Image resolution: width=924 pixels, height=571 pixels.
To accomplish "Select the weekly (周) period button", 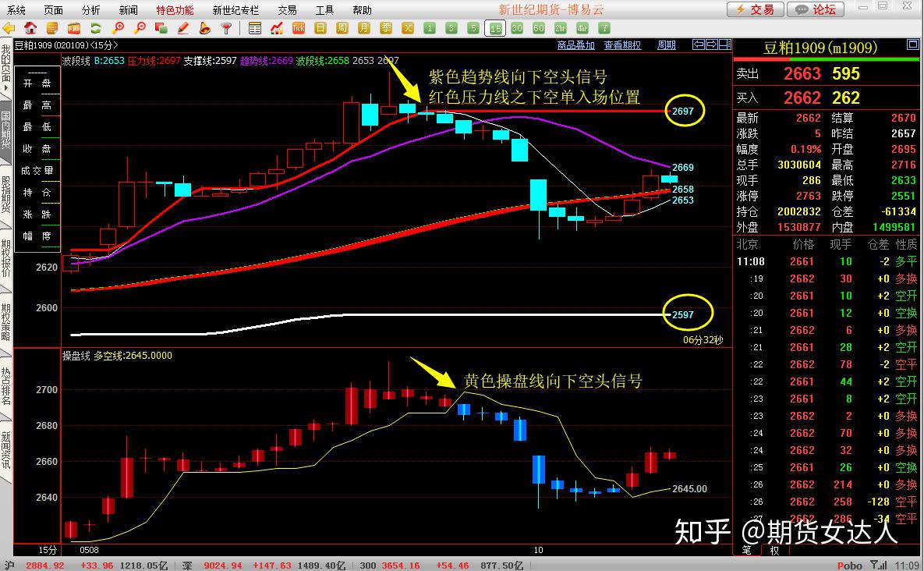I will click(342, 28).
